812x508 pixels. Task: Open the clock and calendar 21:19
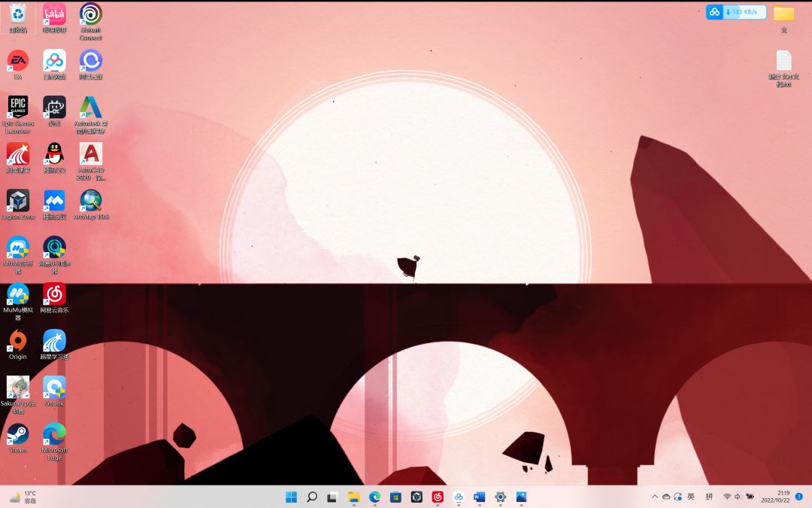(775, 497)
